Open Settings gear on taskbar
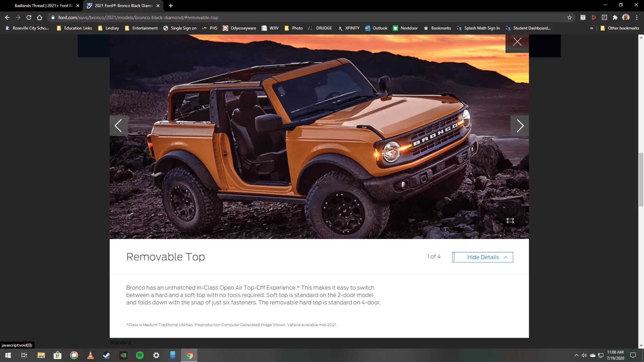 point(156,355)
